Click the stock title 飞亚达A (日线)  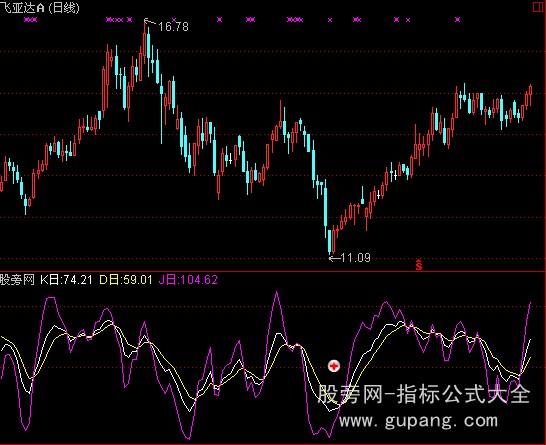(39, 8)
